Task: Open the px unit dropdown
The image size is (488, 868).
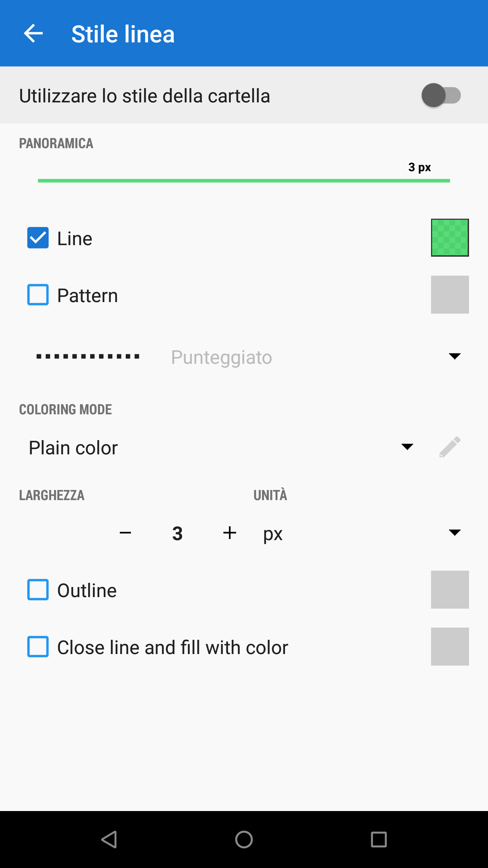Action: tap(454, 533)
